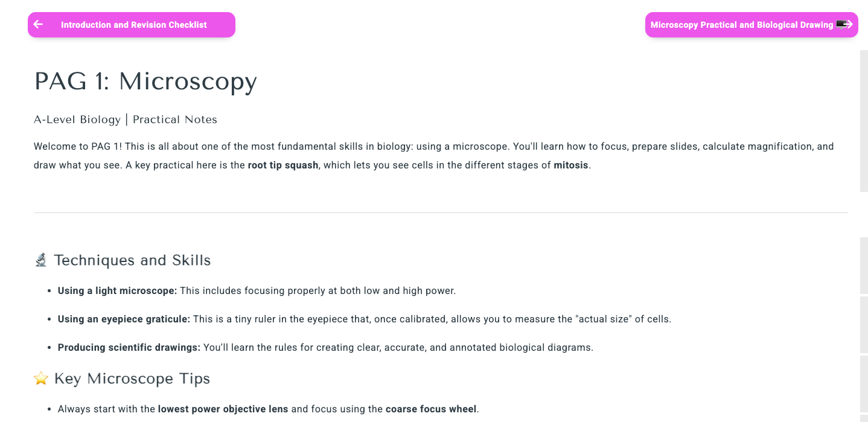
Task: Click the Key Microscope Tips heading
Action: pos(132,379)
